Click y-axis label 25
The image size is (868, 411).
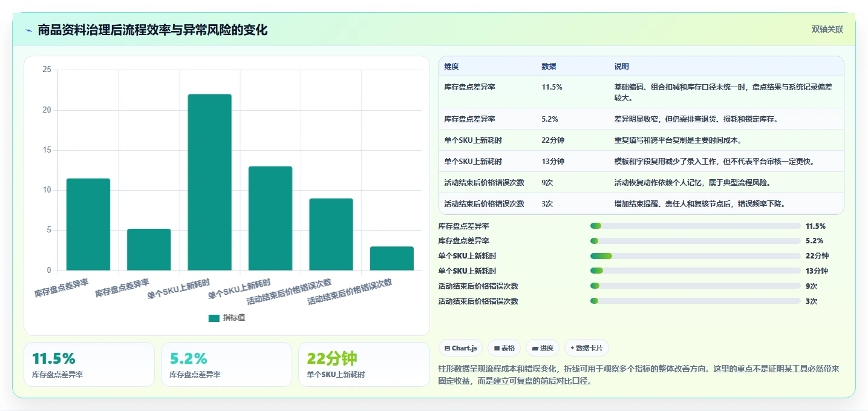47,70
